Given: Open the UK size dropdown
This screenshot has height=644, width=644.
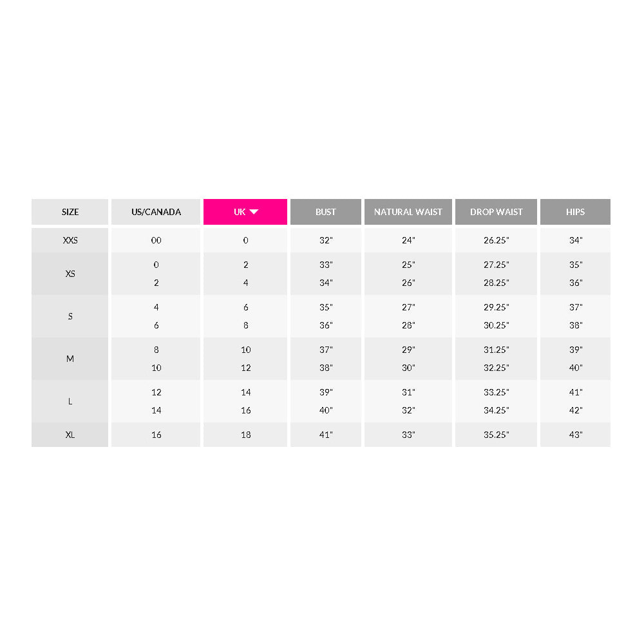Looking at the screenshot, I should pyautogui.click(x=245, y=212).
